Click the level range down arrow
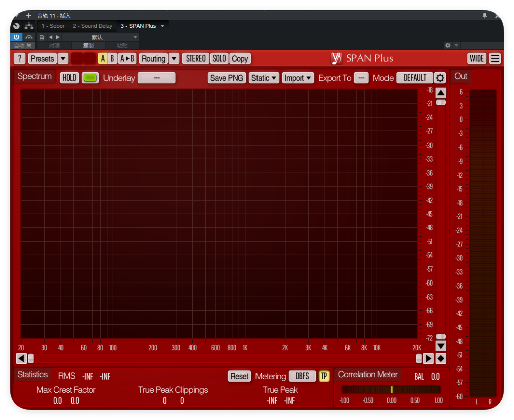Viewport: 514px width, 420px height. (x=441, y=346)
